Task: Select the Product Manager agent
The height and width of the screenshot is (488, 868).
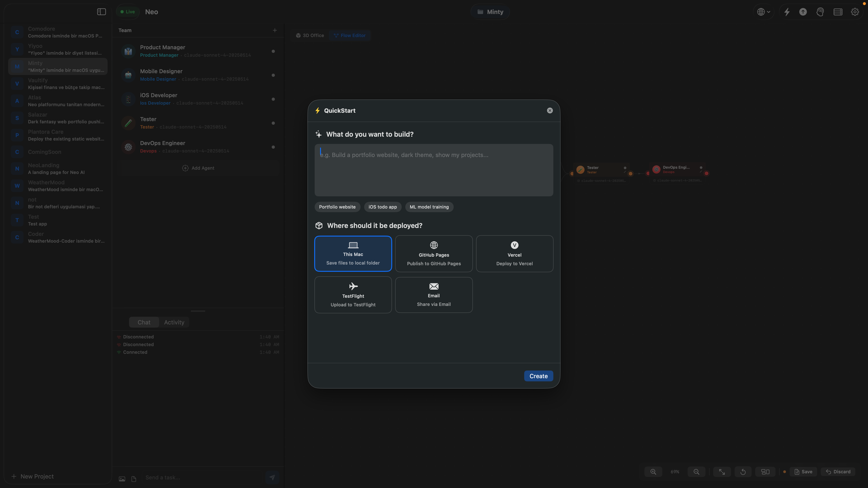Action: tap(198, 51)
